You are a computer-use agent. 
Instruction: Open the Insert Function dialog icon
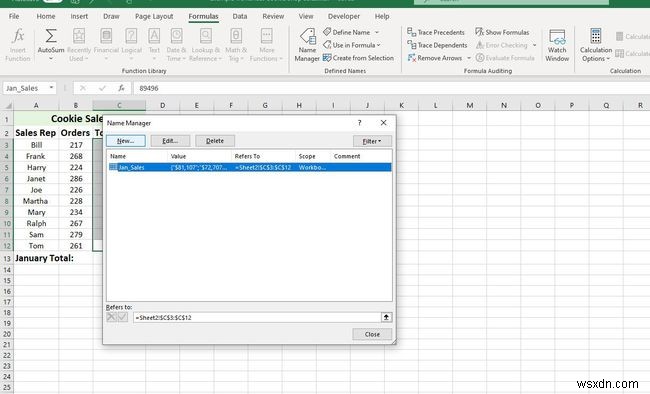(17, 36)
